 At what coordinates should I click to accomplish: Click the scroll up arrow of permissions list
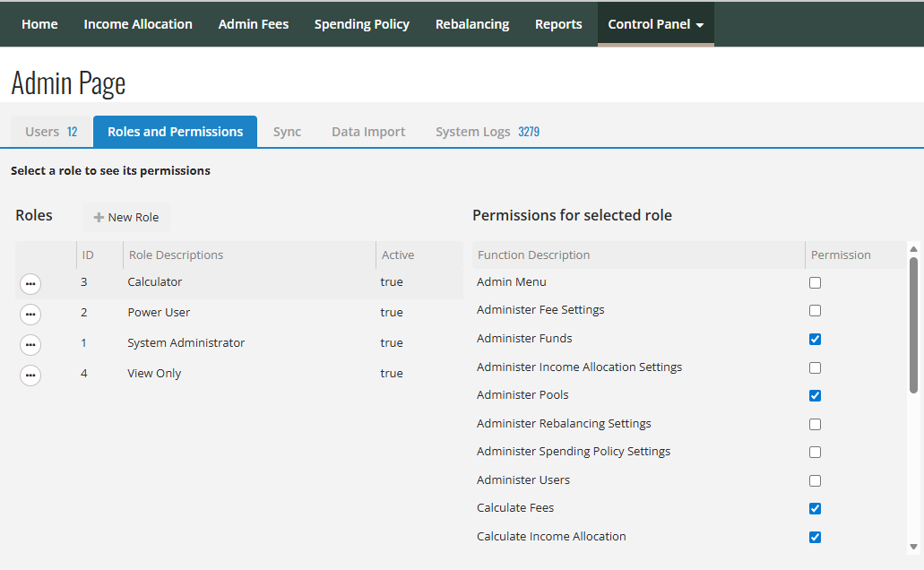click(x=913, y=249)
